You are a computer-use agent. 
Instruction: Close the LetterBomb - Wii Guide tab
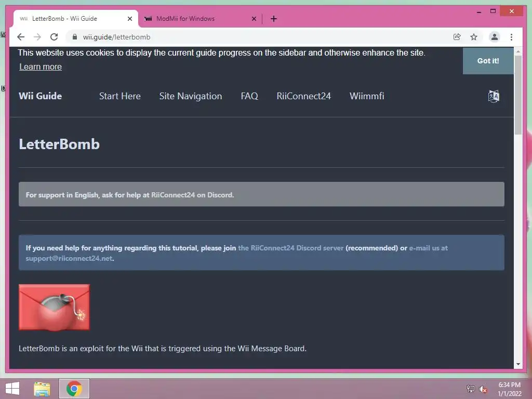[x=129, y=19]
